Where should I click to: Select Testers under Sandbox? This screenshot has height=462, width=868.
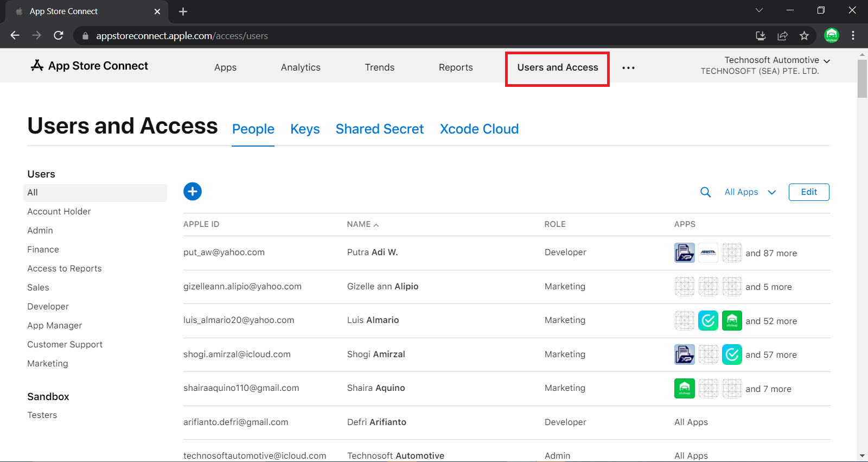(x=42, y=415)
